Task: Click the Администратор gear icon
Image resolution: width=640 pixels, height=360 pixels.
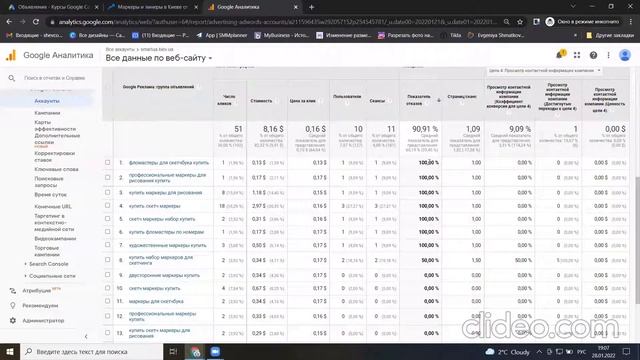Action: (13, 320)
